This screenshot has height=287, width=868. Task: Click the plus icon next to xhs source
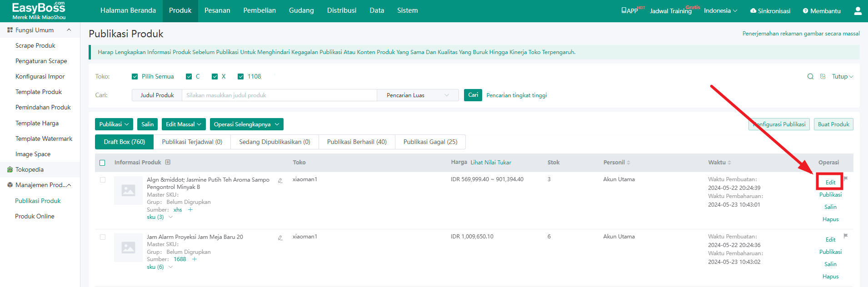pos(190,210)
